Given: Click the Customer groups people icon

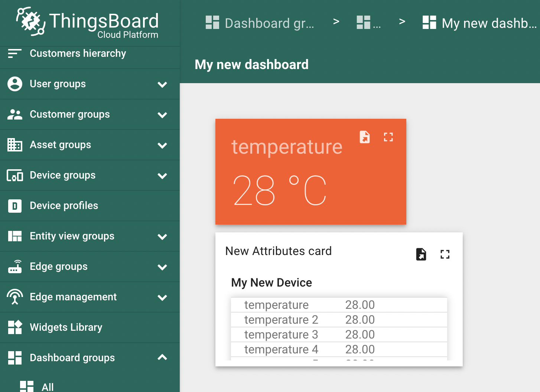Looking at the screenshot, I should pyautogui.click(x=14, y=114).
